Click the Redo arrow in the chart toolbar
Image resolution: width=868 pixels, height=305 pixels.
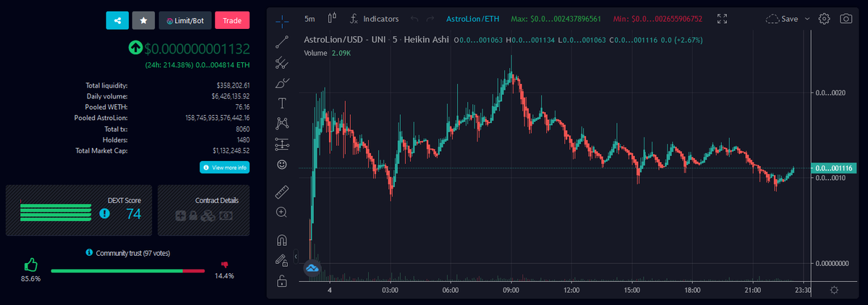pos(431,19)
